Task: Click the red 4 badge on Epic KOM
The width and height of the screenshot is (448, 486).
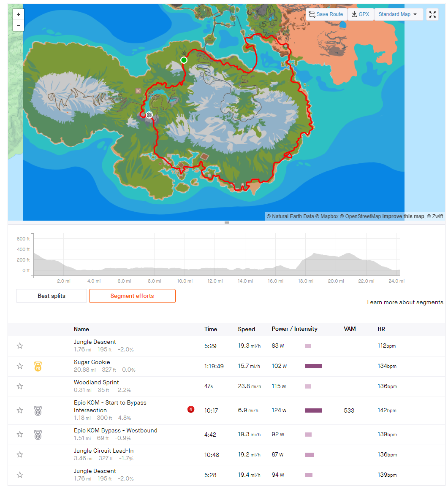Action: [191, 410]
